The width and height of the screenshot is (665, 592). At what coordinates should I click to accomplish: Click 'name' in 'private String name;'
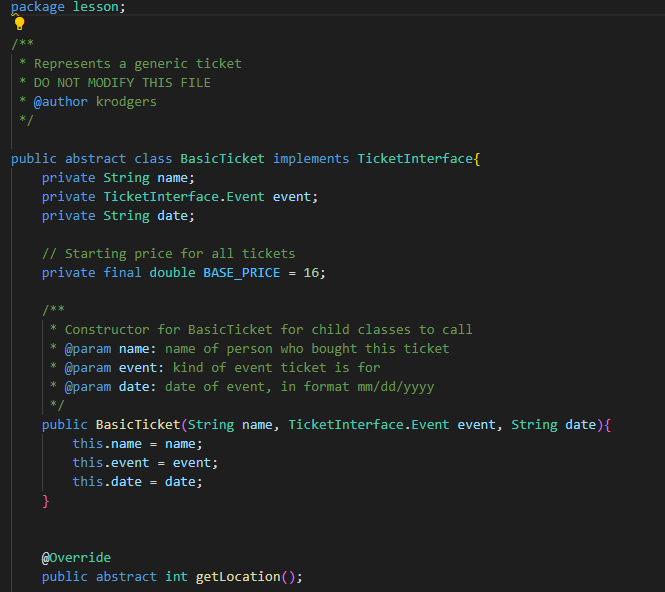coord(172,178)
